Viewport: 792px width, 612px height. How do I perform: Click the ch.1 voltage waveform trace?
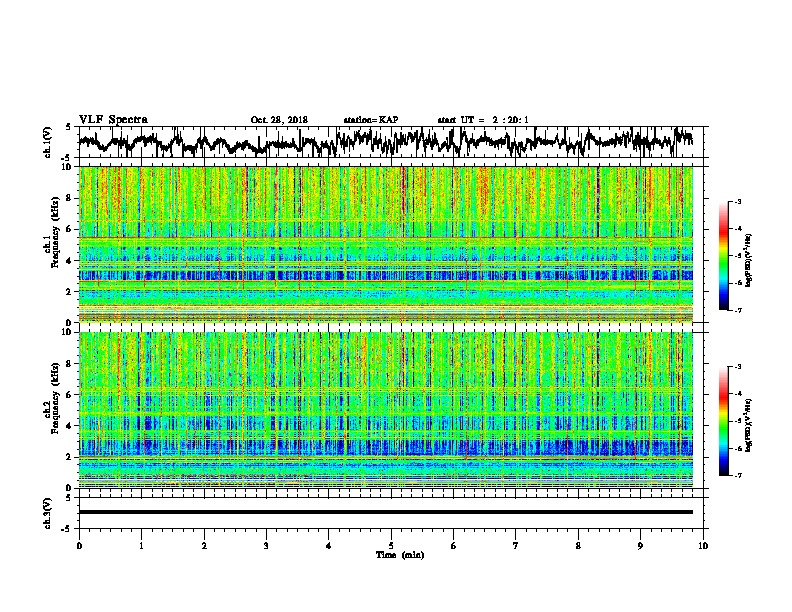click(x=385, y=142)
